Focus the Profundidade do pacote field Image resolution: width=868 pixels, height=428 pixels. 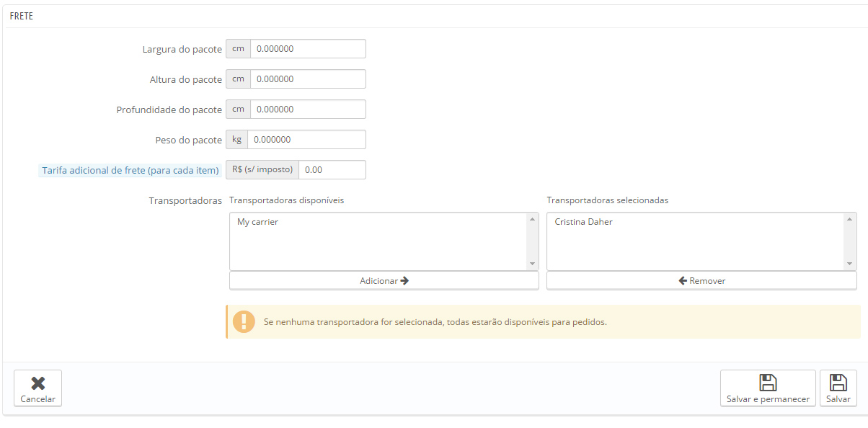(308, 109)
